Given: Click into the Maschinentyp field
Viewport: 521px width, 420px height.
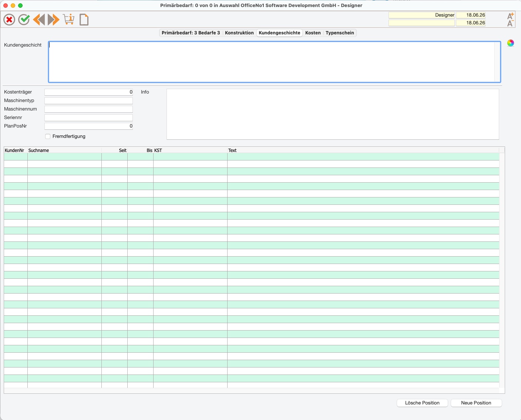Looking at the screenshot, I should 88,101.
